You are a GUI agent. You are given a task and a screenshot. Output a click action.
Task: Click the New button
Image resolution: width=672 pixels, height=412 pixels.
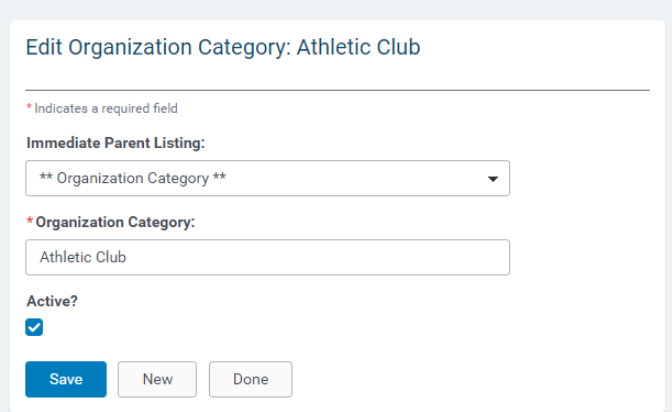click(x=157, y=379)
